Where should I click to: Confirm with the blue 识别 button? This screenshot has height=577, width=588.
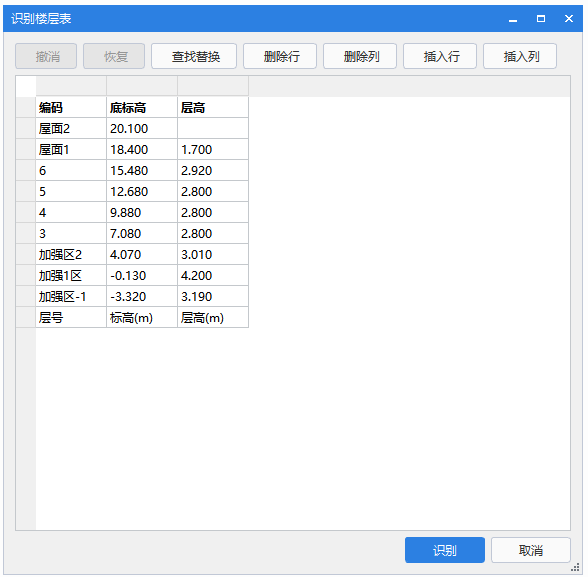(445, 550)
